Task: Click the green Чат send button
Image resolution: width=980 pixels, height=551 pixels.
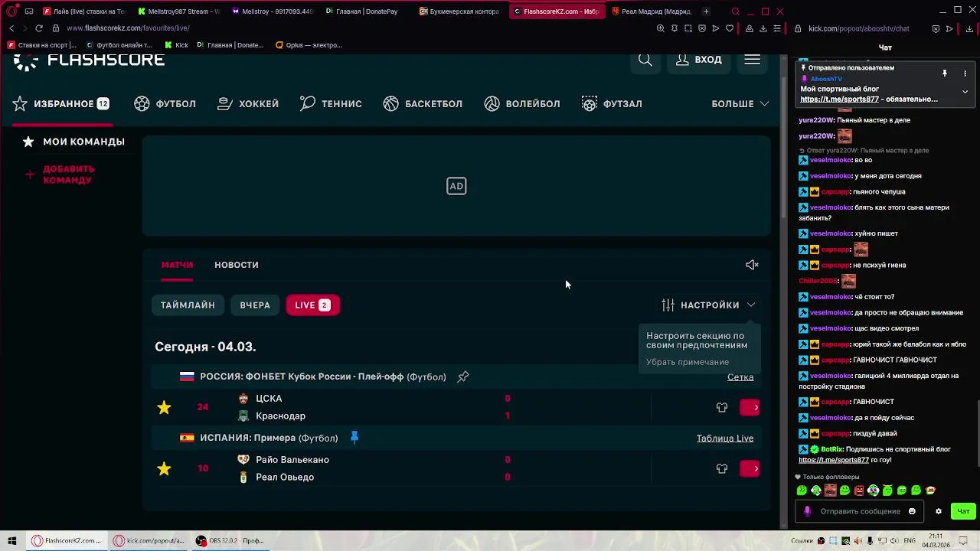Action: (x=962, y=511)
